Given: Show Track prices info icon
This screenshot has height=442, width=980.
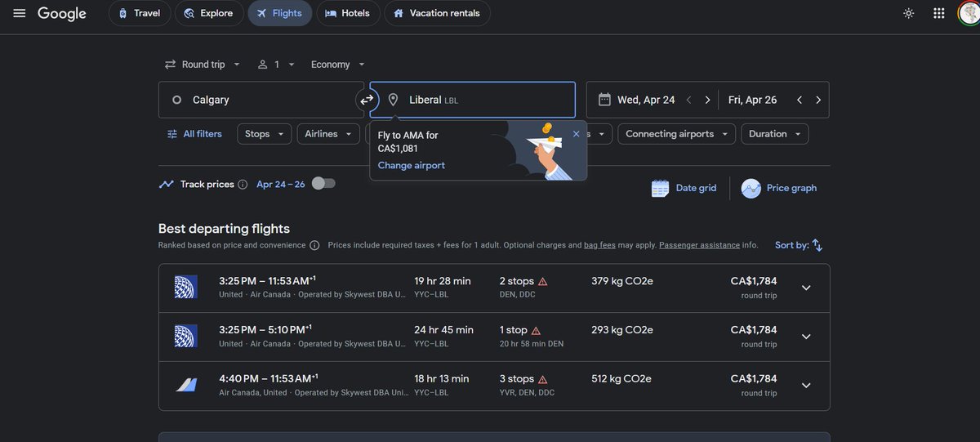Looking at the screenshot, I should click(243, 185).
